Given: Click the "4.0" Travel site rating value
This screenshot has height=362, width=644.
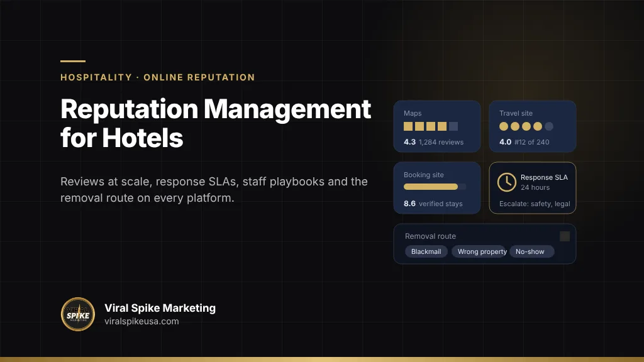Looking at the screenshot, I should 505,142.
